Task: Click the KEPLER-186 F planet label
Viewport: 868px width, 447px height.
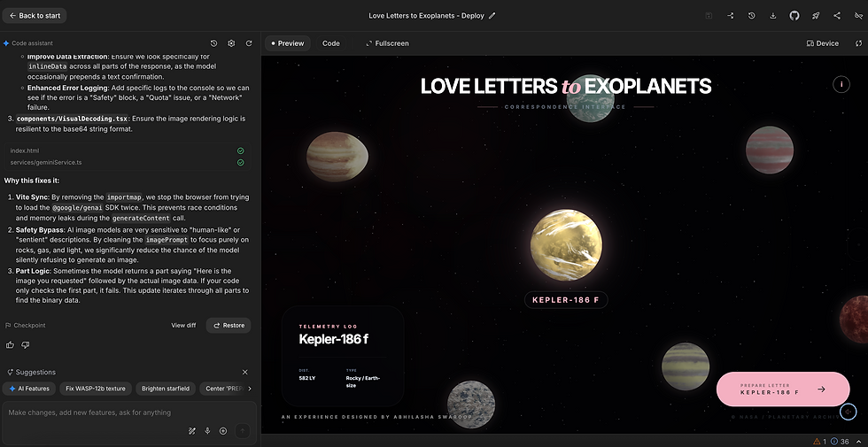Action: point(566,300)
